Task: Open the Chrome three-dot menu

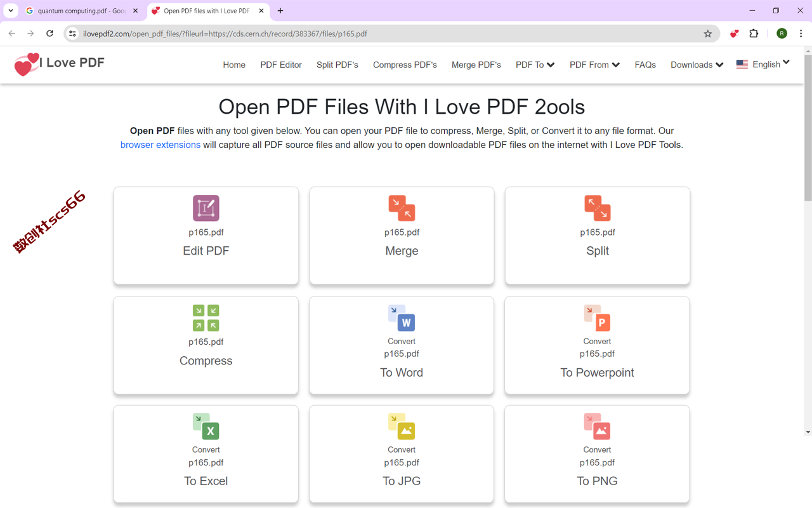Action: click(x=801, y=34)
